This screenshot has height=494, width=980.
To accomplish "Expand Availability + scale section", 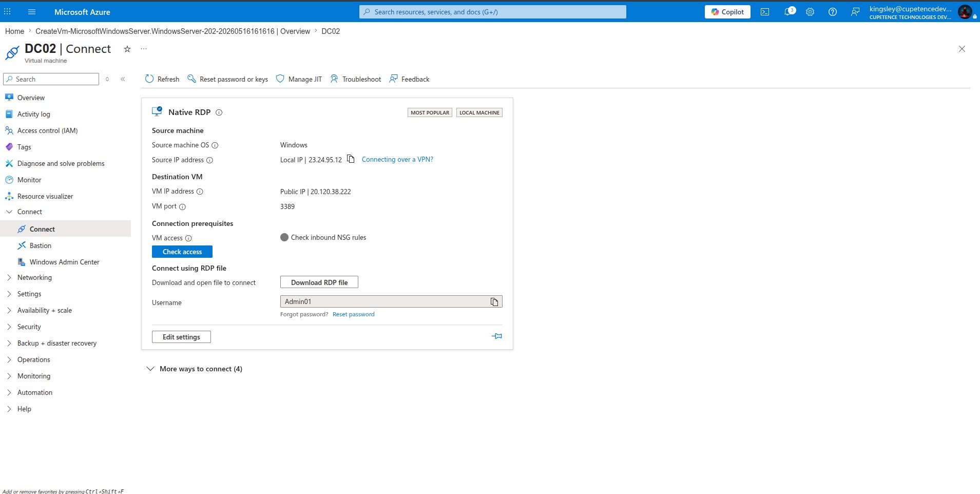I will point(9,310).
